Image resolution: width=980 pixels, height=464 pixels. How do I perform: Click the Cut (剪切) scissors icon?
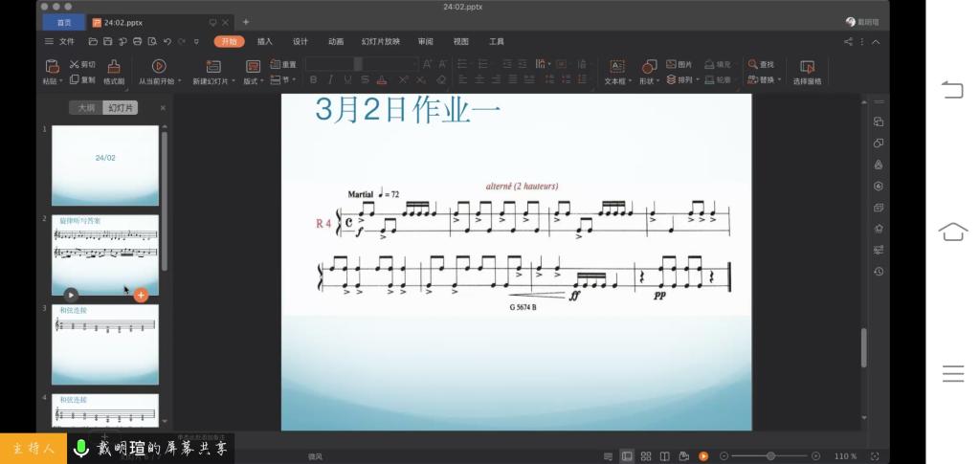74,64
